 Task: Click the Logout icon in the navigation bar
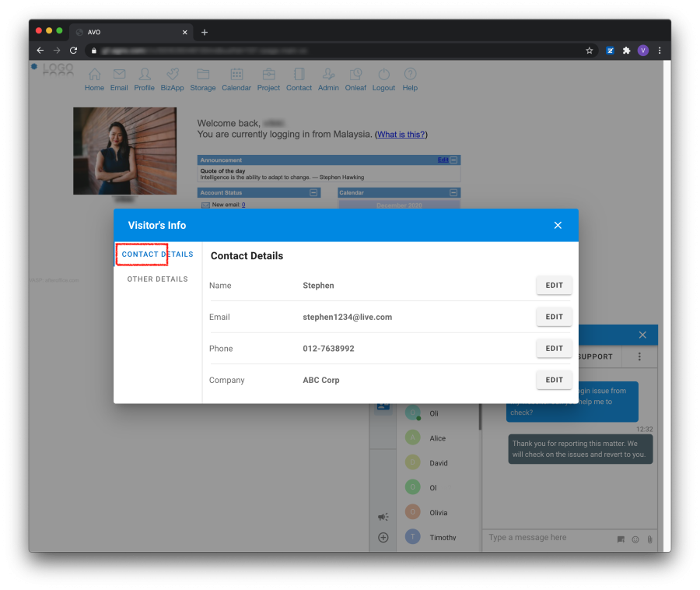pos(383,78)
